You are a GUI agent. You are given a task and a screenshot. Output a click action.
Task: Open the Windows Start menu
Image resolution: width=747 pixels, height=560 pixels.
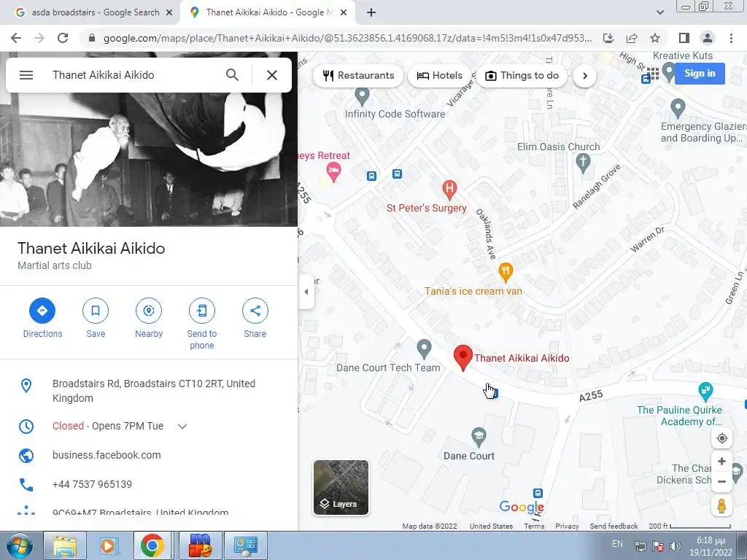[18, 545]
